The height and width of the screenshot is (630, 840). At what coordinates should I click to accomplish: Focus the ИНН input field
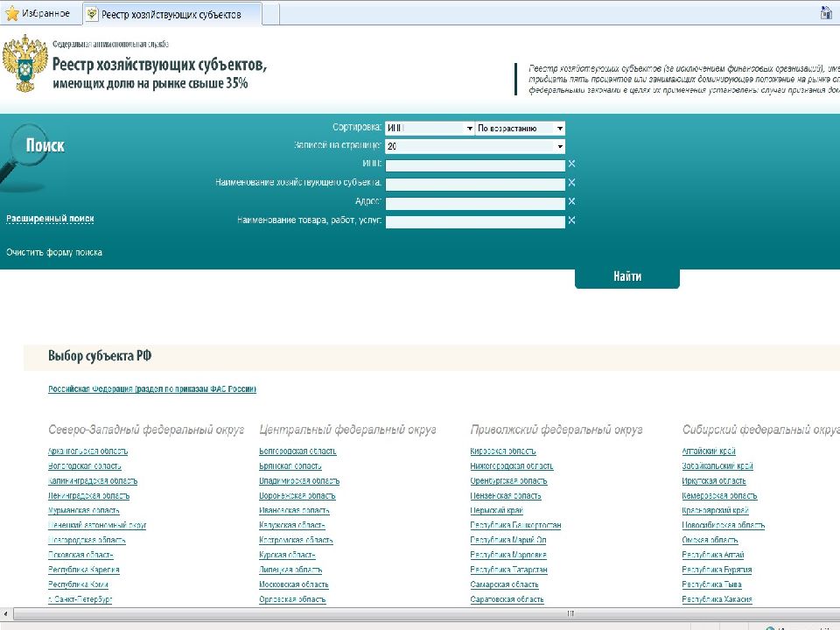475,165
